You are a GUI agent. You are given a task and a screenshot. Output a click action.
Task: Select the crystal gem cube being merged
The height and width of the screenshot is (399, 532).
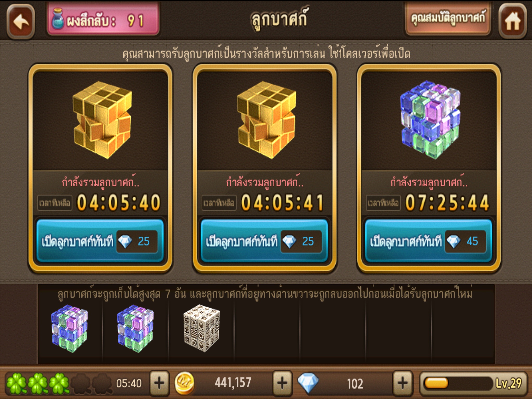tap(430, 120)
